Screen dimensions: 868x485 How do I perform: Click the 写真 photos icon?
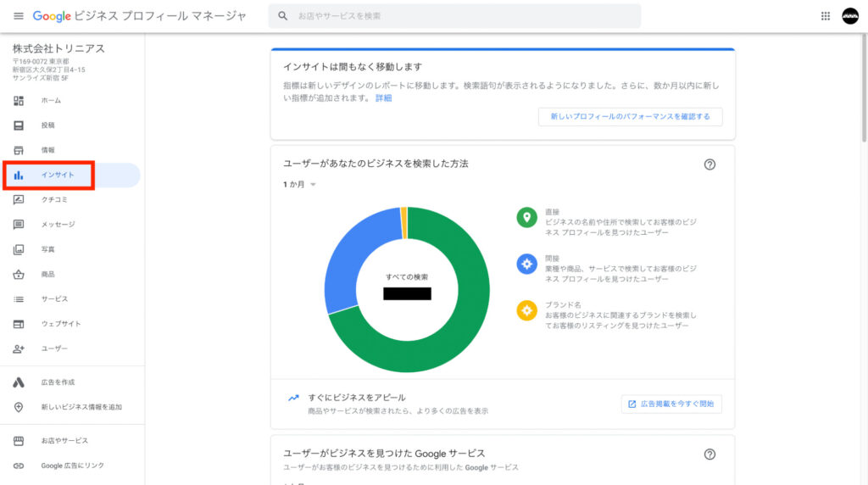(x=19, y=249)
